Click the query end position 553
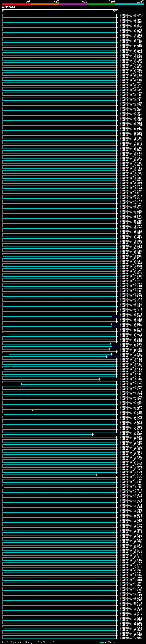146x644 pixels. tap(115, 11)
